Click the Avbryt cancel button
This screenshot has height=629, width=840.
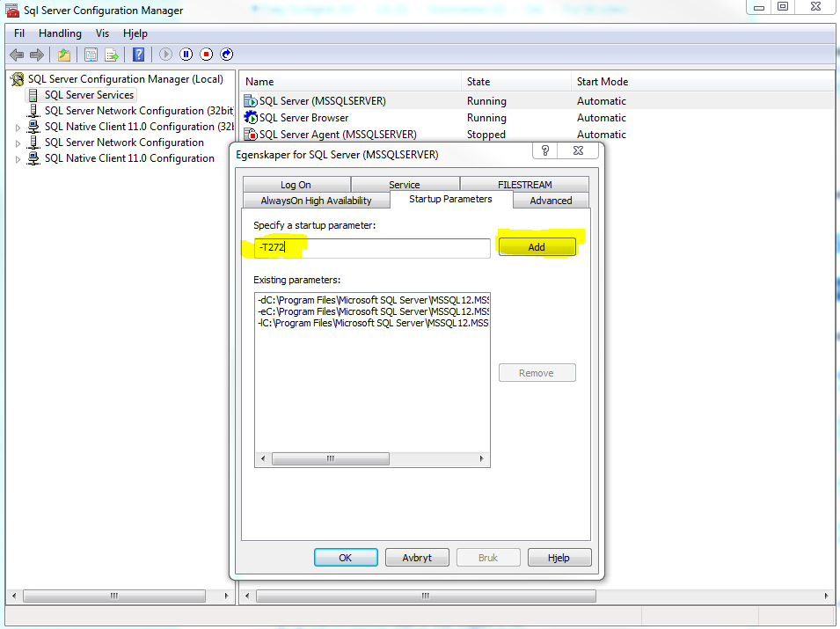tap(417, 558)
